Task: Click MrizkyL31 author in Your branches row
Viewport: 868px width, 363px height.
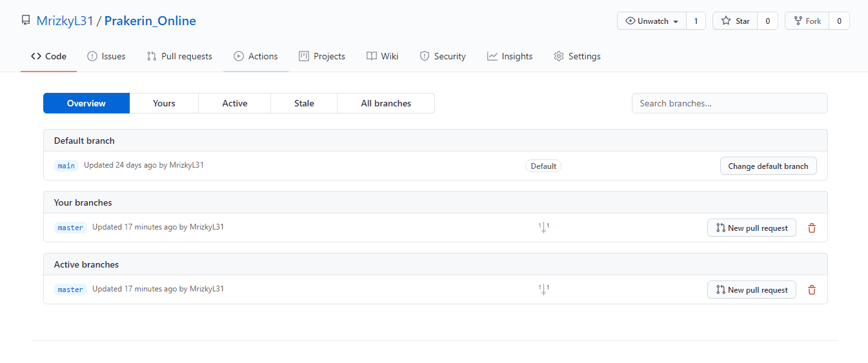Action: (207, 227)
